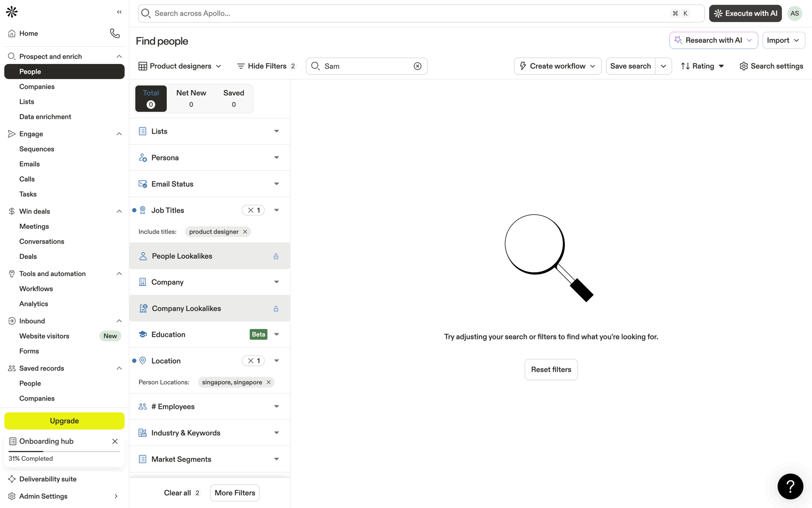Dismiss the Onboarding hub card
This screenshot has width=812, height=508.
pyautogui.click(x=115, y=441)
